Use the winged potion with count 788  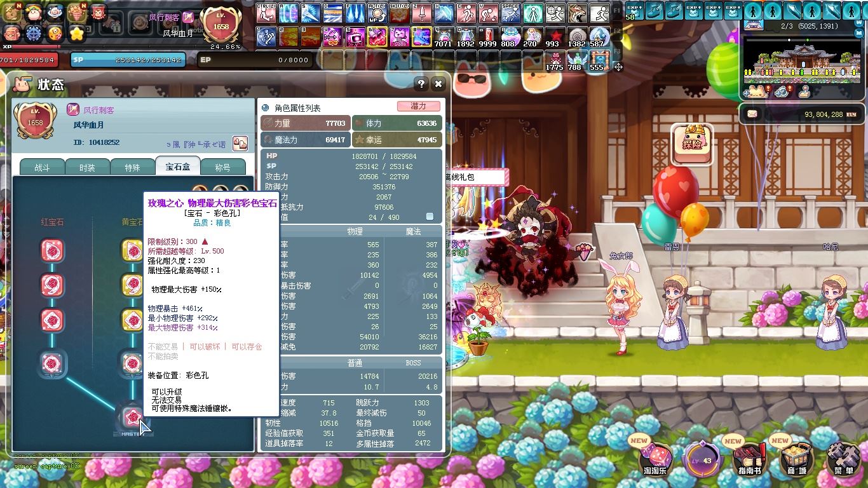577,60
